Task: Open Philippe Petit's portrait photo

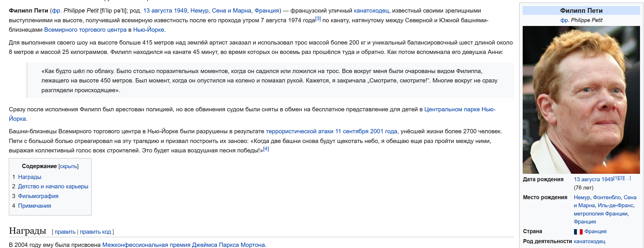Action: click(581, 100)
